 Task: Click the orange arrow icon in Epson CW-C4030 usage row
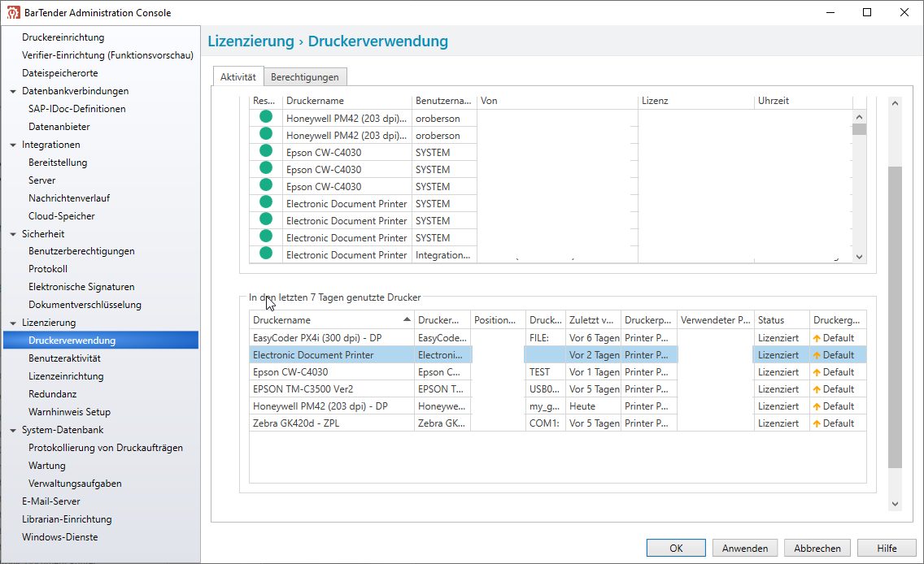817,373
